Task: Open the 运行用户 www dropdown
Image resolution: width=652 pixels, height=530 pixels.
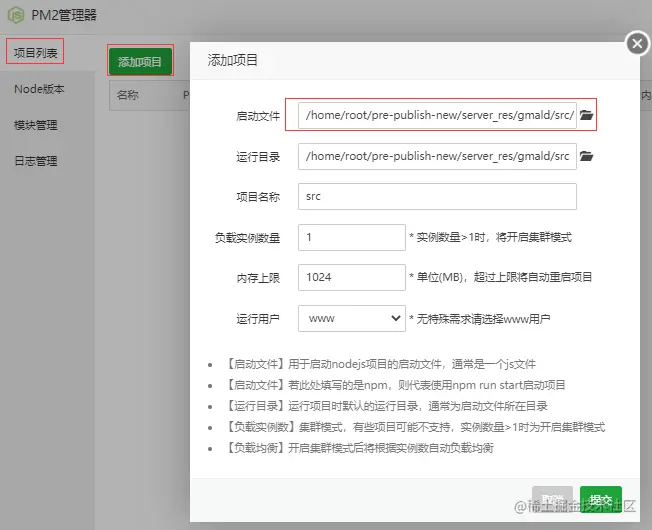Action: point(352,318)
